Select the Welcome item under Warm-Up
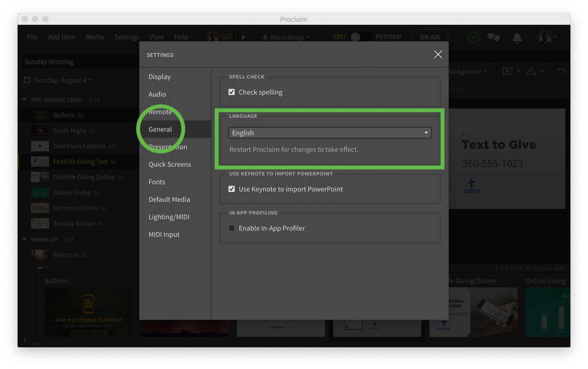 coord(78,255)
